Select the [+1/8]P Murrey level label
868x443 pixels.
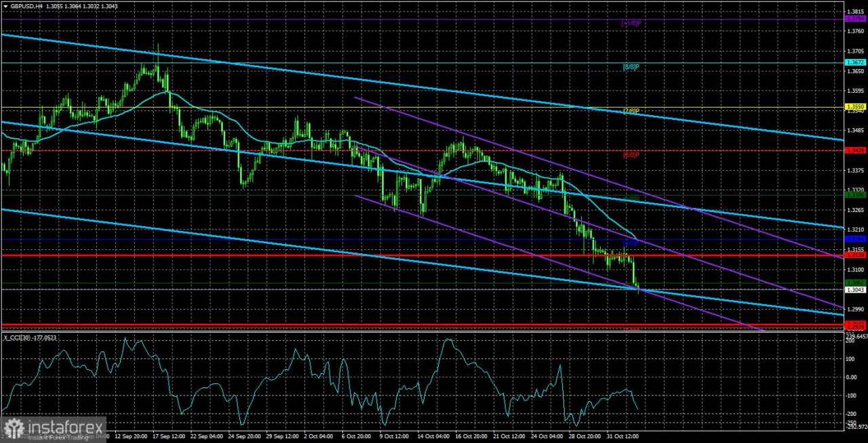tap(631, 23)
